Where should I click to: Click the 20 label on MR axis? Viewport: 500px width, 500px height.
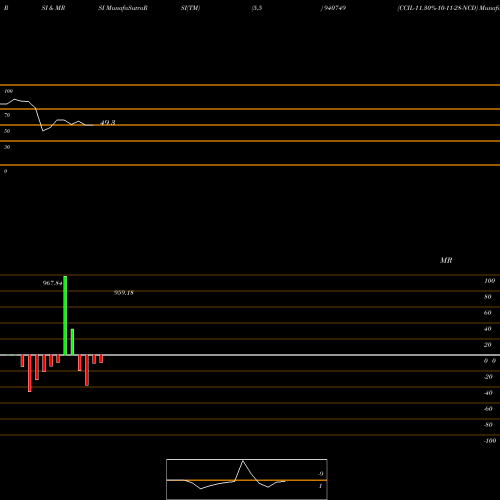pos(488,345)
